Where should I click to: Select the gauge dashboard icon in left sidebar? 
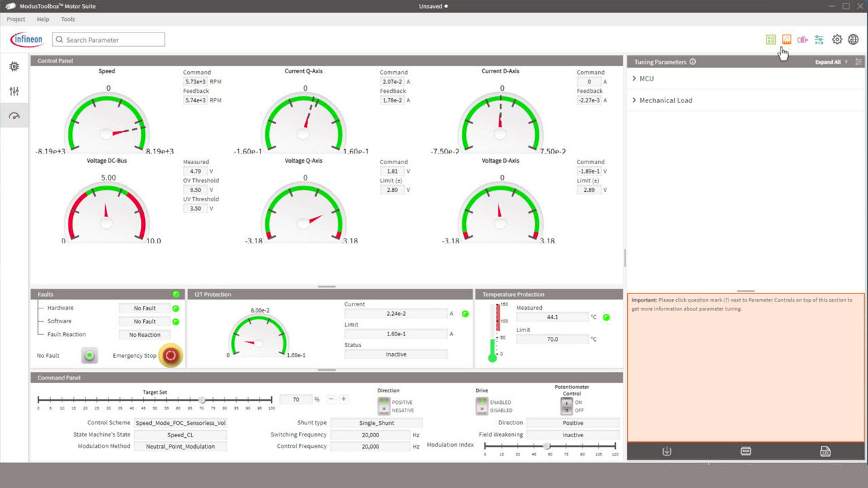click(14, 116)
